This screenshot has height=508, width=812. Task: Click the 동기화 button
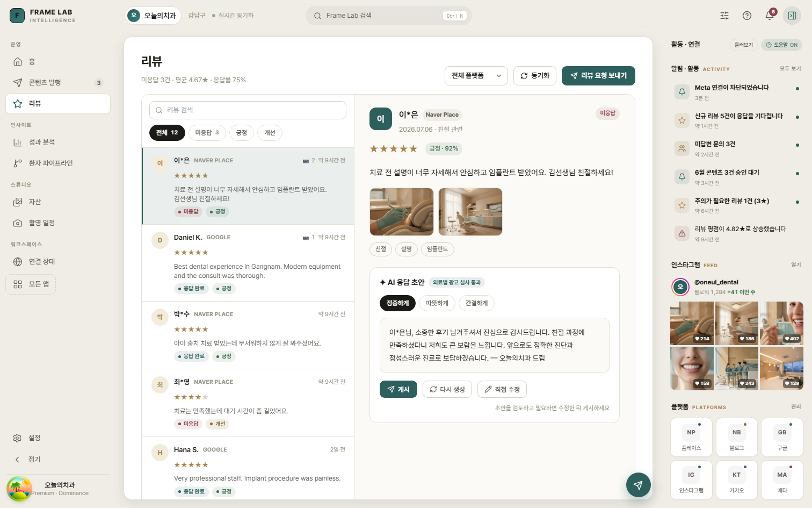(535, 76)
